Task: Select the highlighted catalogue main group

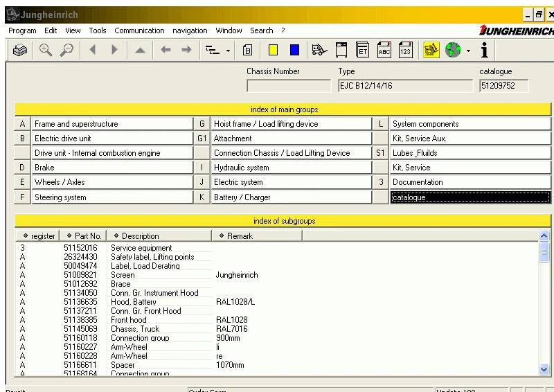Action: coord(470,197)
